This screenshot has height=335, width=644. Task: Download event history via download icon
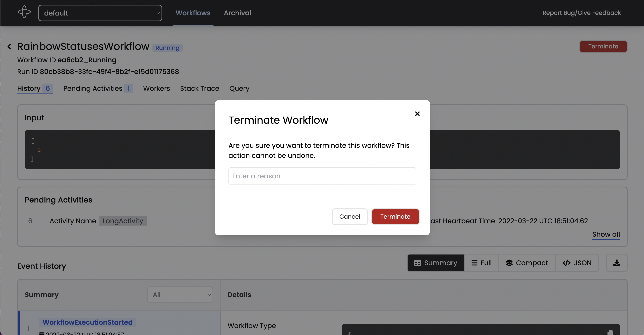coord(617,263)
